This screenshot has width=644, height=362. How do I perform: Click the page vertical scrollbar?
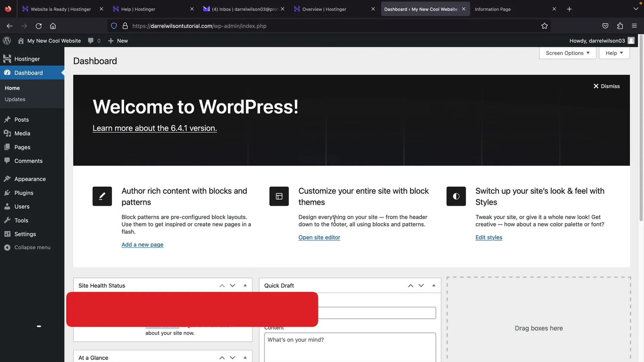[641, 128]
